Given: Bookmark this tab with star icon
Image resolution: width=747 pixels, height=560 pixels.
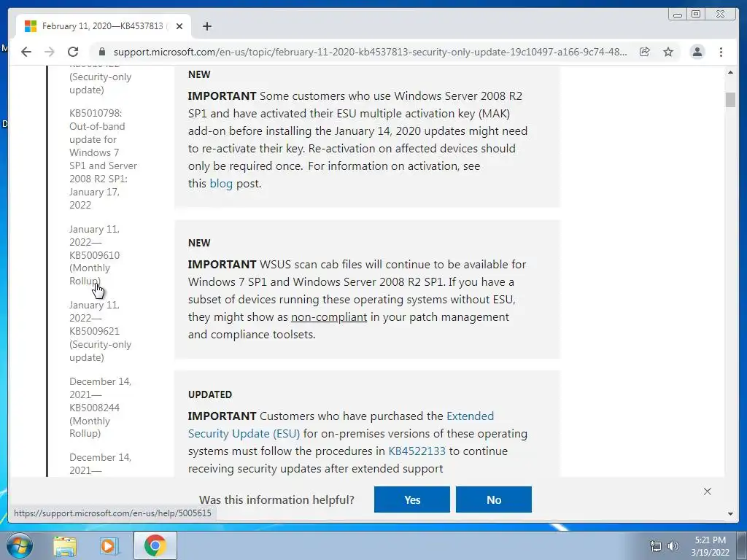Looking at the screenshot, I should pos(668,52).
